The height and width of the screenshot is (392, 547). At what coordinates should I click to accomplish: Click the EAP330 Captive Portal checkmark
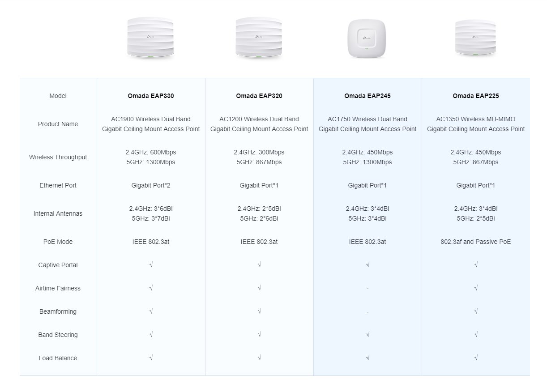coord(151,265)
